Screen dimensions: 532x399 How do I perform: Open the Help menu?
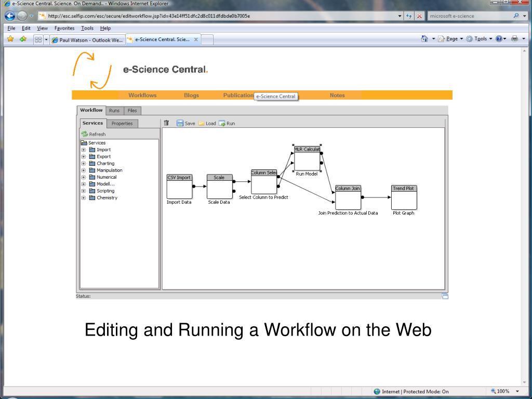(105, 28)
